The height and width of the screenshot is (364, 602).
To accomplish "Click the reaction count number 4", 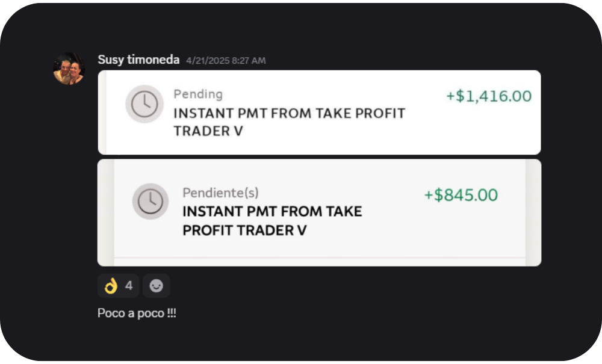I will (x=129, y=286).
